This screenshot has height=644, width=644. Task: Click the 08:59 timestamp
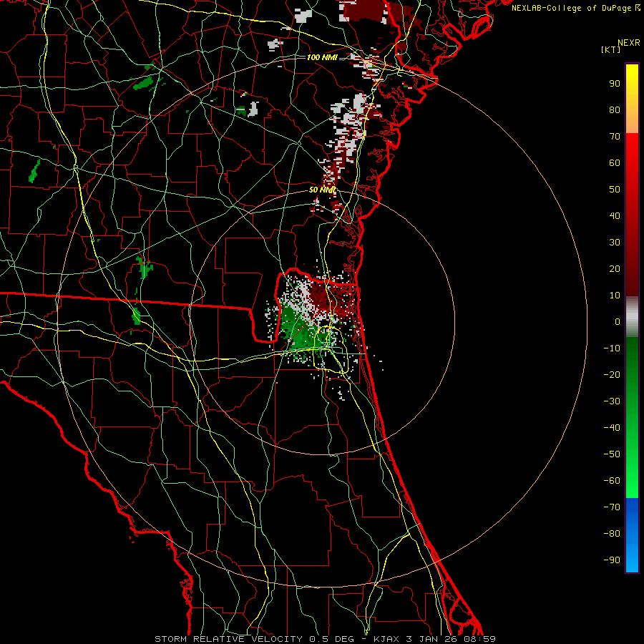(x=479, y=639)
